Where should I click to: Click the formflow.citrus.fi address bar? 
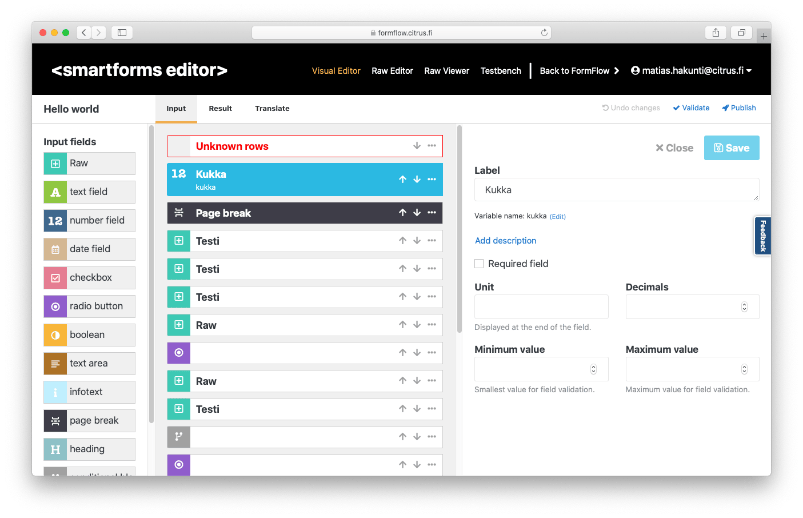(x=402, y=33)
